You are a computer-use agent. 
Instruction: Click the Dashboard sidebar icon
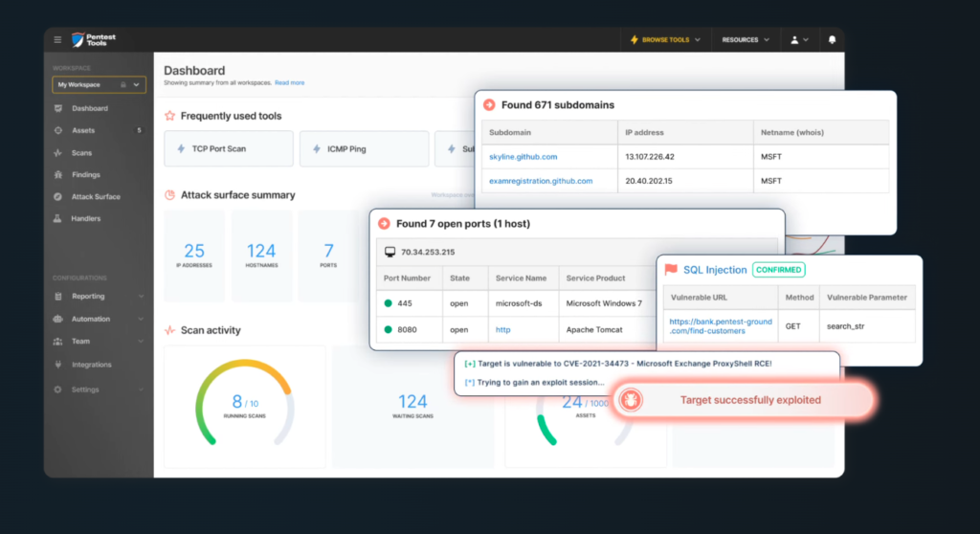point(58,108)
